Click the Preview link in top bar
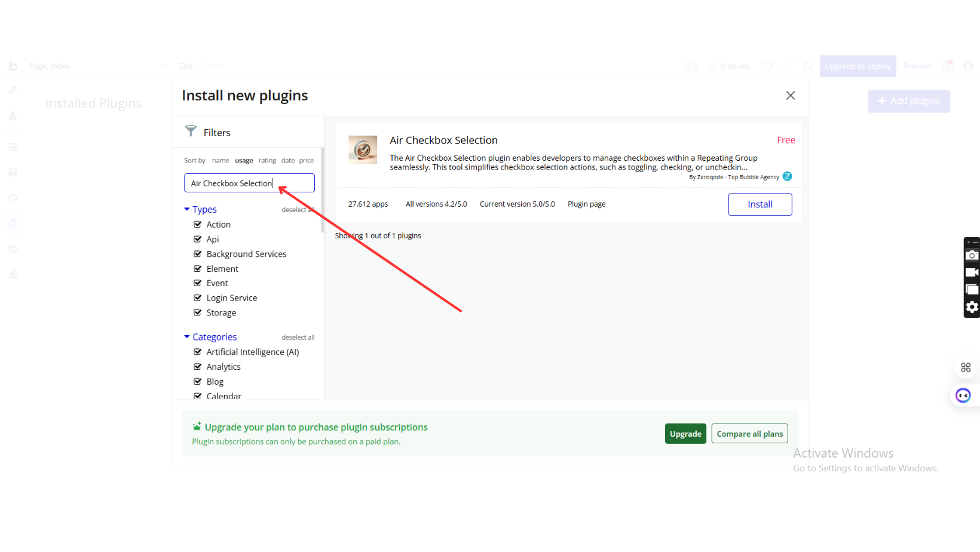Image resolution: width=980 pixels, height=552 pixels. (917, 66)
